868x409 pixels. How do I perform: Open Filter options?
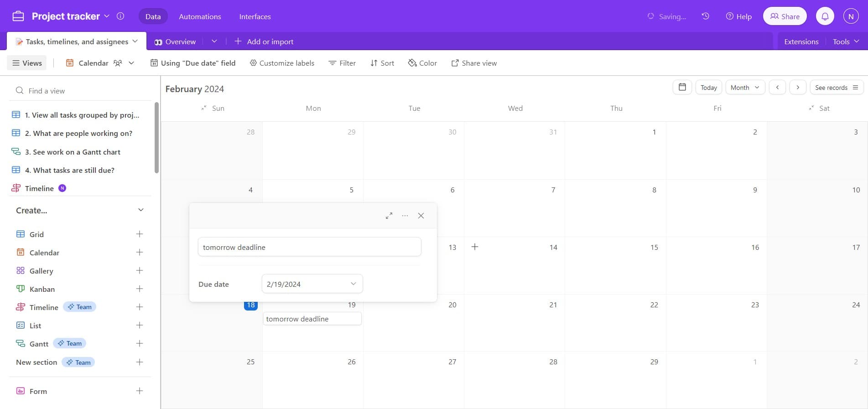pos(342,63)
